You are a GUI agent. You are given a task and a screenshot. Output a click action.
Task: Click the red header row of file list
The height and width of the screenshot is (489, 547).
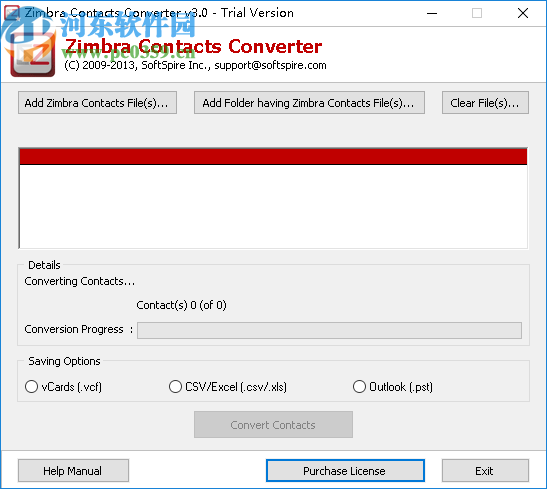(273, 156)
